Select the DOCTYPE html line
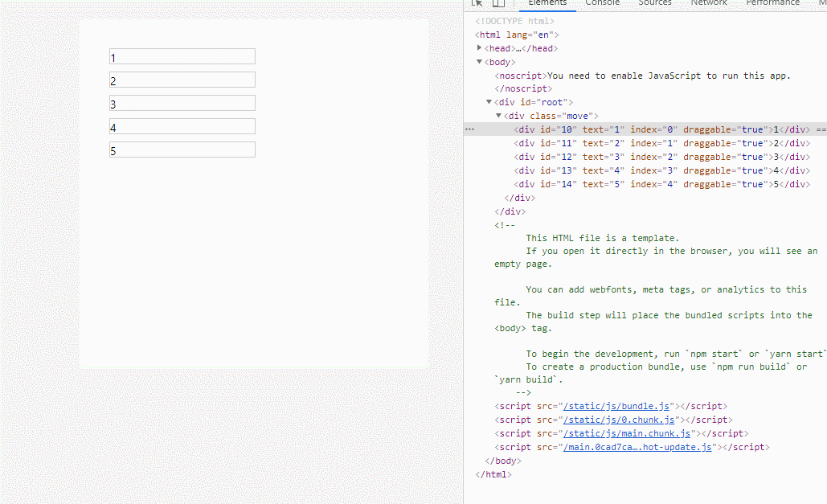The image size is (827, 504). coord(514,21)
